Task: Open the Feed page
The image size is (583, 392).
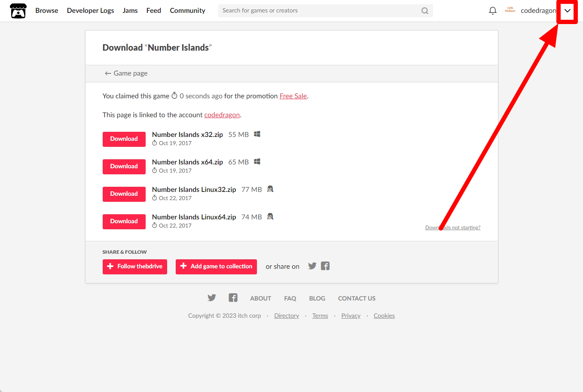Action: click(154, 11)
